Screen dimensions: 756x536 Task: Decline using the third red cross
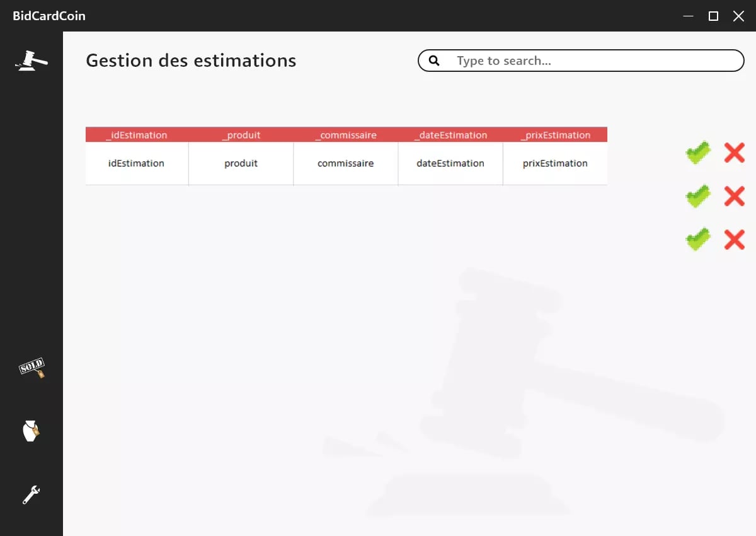tap(734, 240)
